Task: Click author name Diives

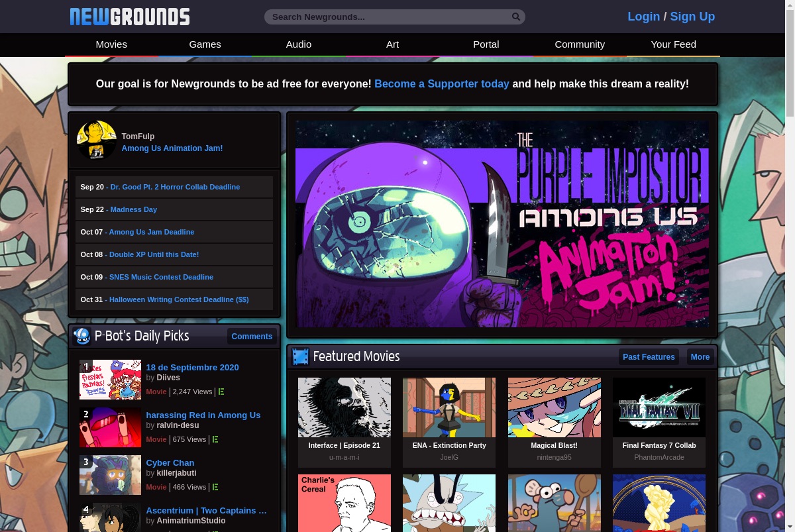Action: [x=168, y=378]
